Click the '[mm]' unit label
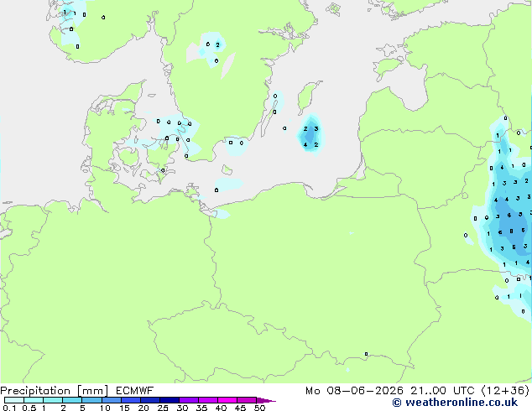The height and width of the screenshot is (411, 532). (93, 391)
